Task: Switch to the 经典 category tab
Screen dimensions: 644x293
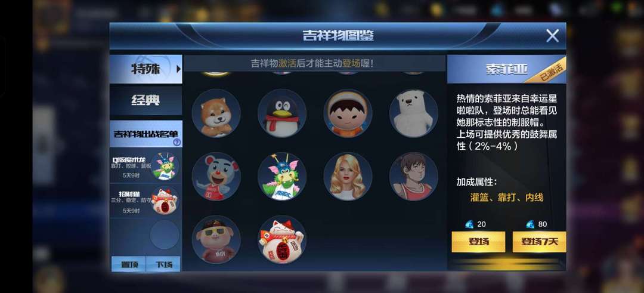Action: coord(146,100)
